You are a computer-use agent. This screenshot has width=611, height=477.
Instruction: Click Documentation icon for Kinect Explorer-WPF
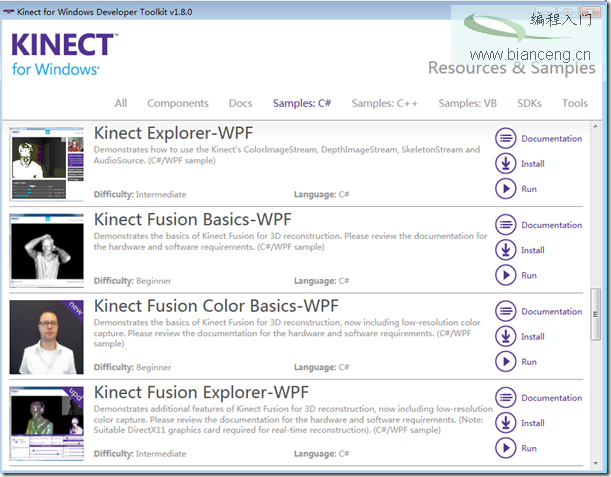tap(506, 138)
